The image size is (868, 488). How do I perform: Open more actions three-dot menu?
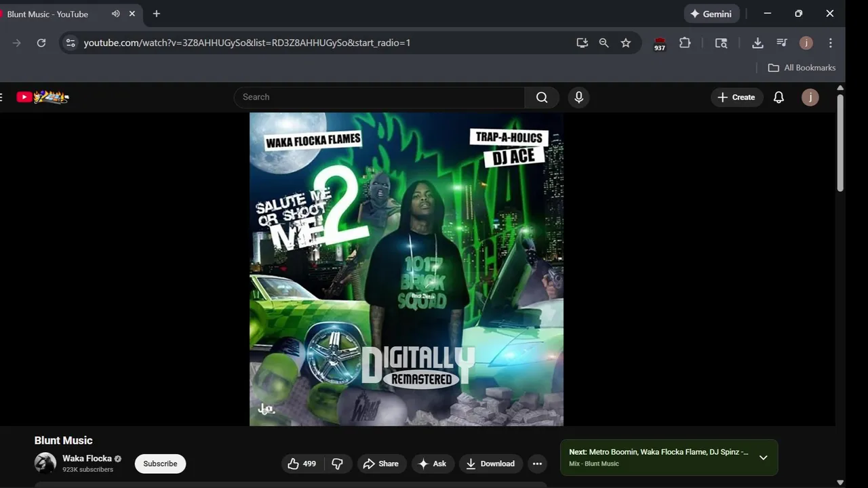(537, 464)
